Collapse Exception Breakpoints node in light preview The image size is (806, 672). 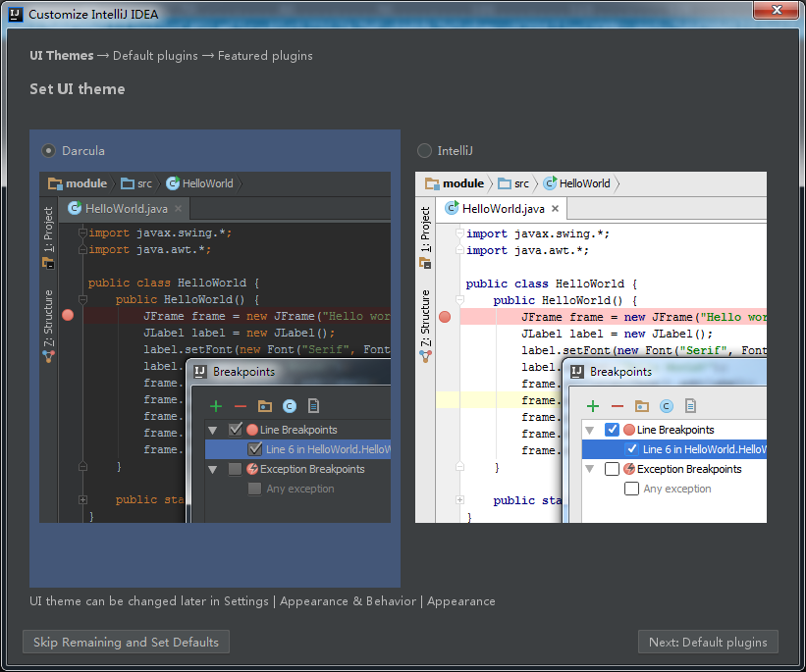click(590, 469)
